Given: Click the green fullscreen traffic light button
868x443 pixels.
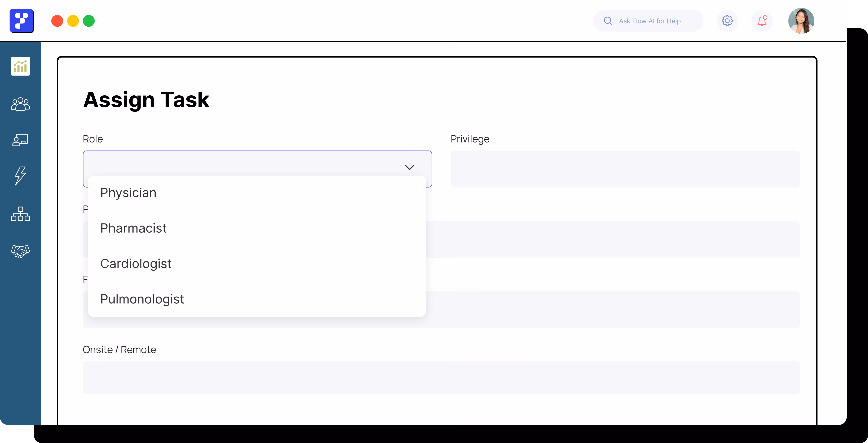Looking at the screenshot, I should (89, 20).
